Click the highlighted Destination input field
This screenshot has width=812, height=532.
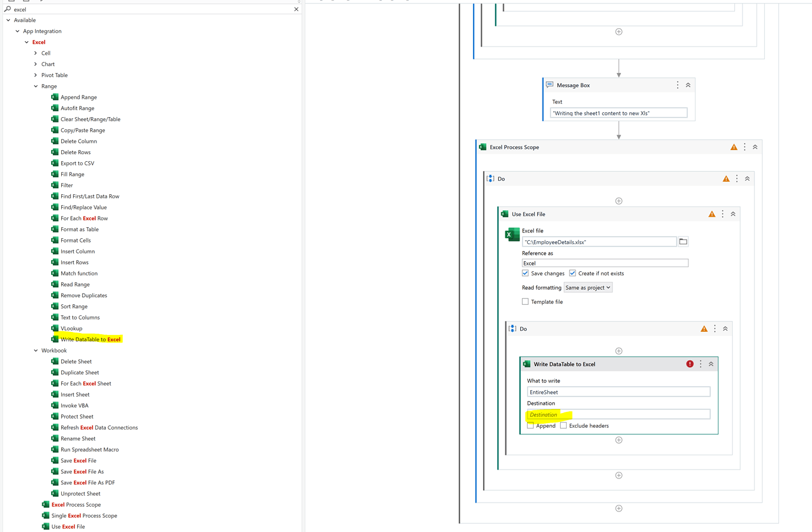[x=618, y=414]
